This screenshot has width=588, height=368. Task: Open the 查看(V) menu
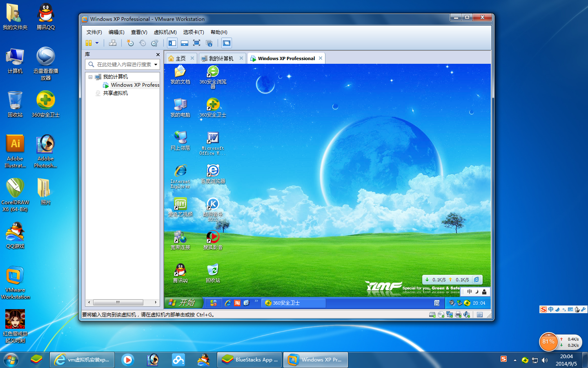click(139, 32)
